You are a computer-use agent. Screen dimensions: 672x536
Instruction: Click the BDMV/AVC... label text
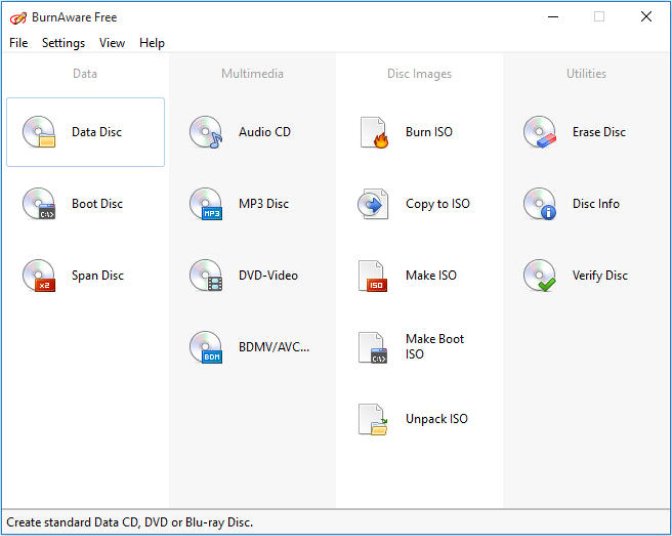click(274, 347)
